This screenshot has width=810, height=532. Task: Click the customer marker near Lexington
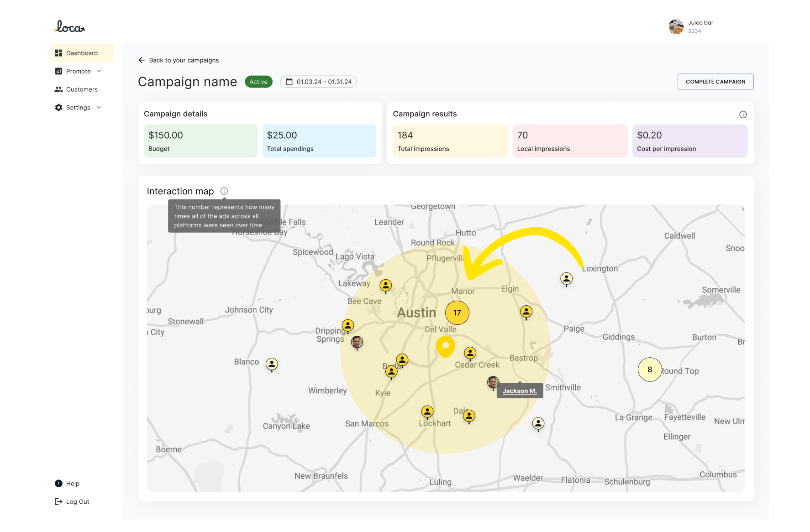[x=566, y=278]
